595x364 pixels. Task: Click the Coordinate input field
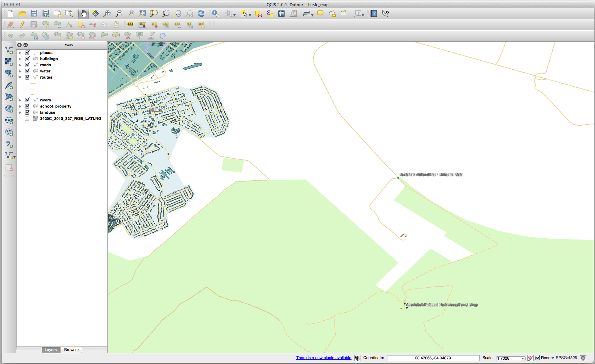click(433, 358)
